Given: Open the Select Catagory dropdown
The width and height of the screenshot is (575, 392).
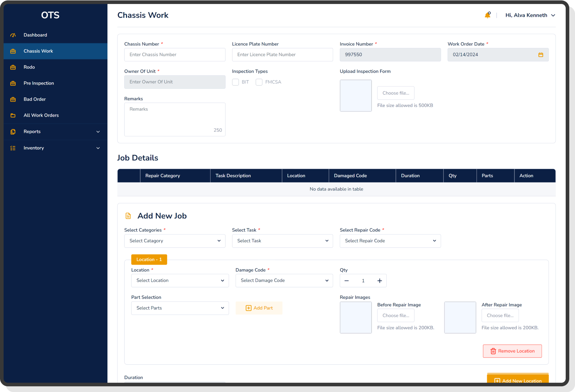Looking at the screenshot, I should click(174, 241).
